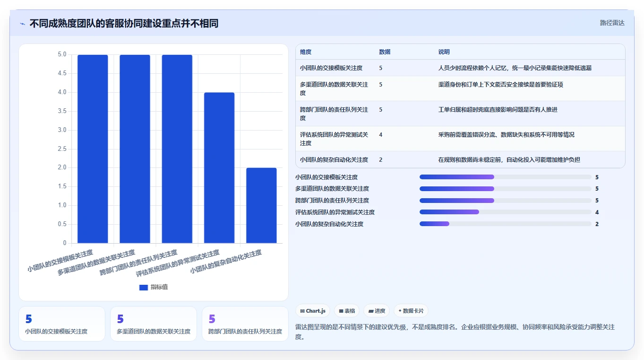Click the 小团队的复杂自动化关注度 chart bar

[x=261, y=205]
